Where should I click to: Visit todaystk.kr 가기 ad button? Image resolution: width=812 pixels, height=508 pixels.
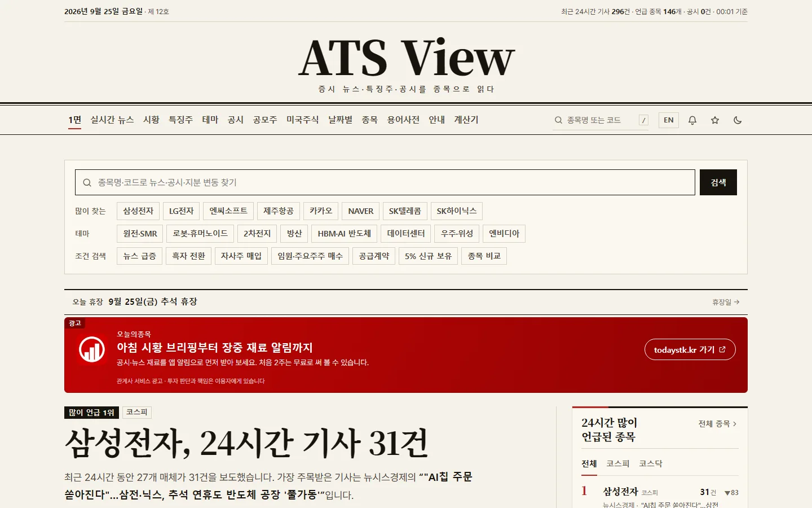pyautogui.click(x=690, y=350)
